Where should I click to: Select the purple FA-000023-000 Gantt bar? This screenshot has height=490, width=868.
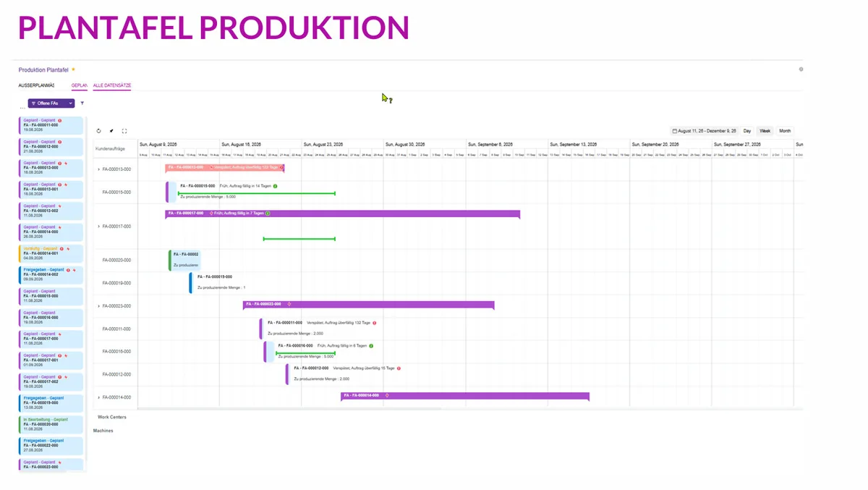369,305
